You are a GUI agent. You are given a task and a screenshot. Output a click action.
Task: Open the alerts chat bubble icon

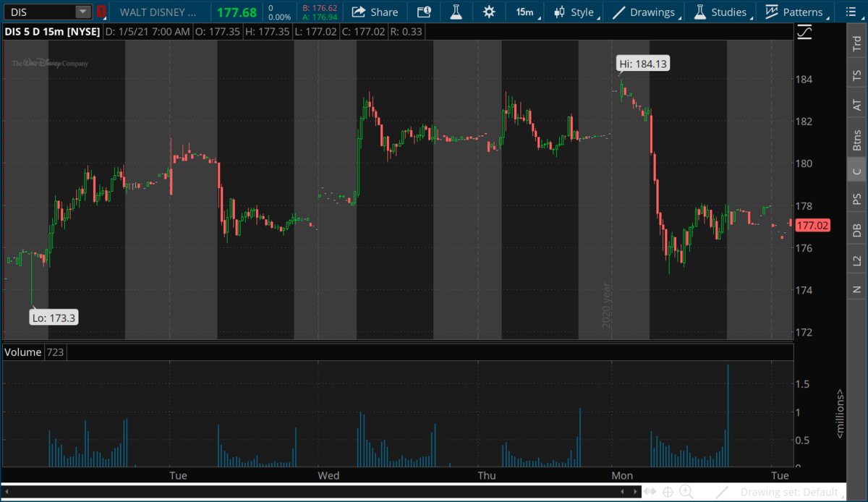coord(424,12)
